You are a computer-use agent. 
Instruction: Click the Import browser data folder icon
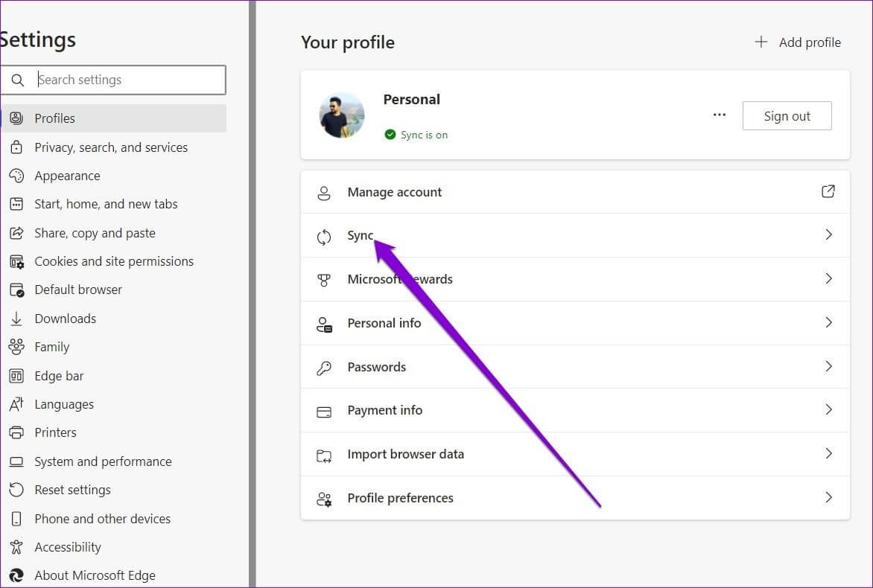323,456
